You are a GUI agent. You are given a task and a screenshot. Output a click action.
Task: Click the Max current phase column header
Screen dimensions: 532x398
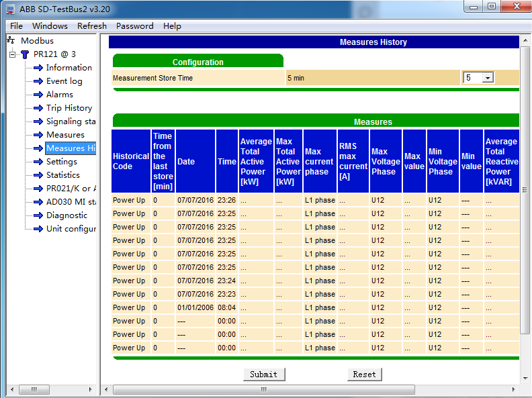point(320,161)
